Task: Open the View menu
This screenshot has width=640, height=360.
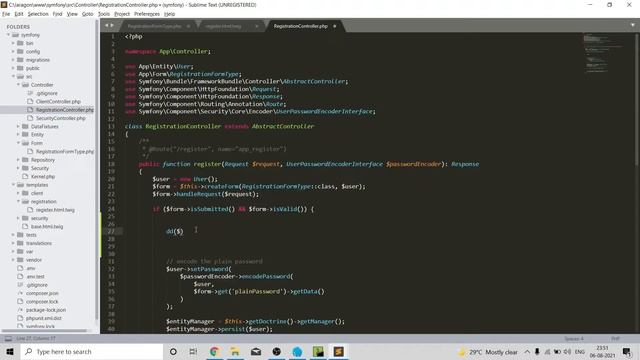Action: click(x=72, y=14)
